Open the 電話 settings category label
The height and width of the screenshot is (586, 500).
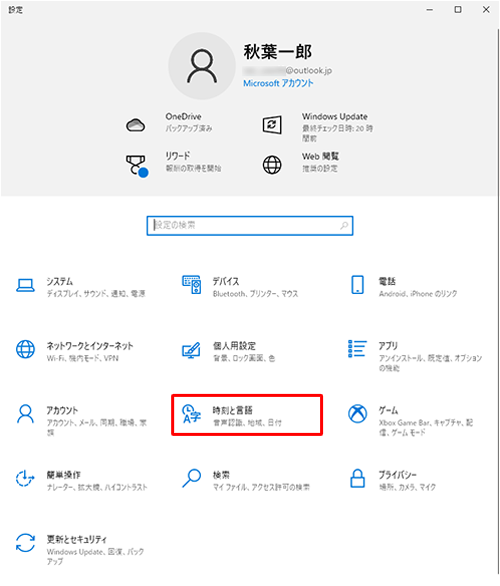[387, 281]
